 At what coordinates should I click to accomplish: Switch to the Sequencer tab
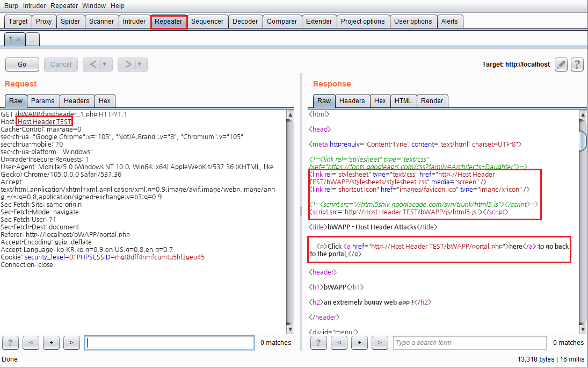click(x=207, y=21)
